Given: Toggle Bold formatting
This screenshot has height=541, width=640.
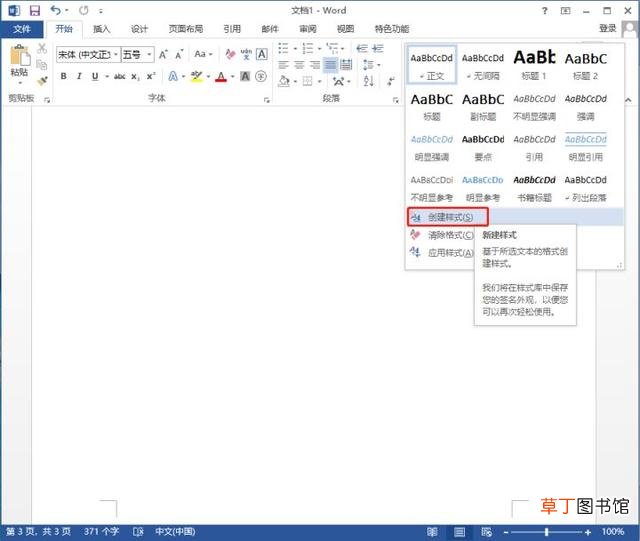Looking at the screenshot, I should point(64,76).
